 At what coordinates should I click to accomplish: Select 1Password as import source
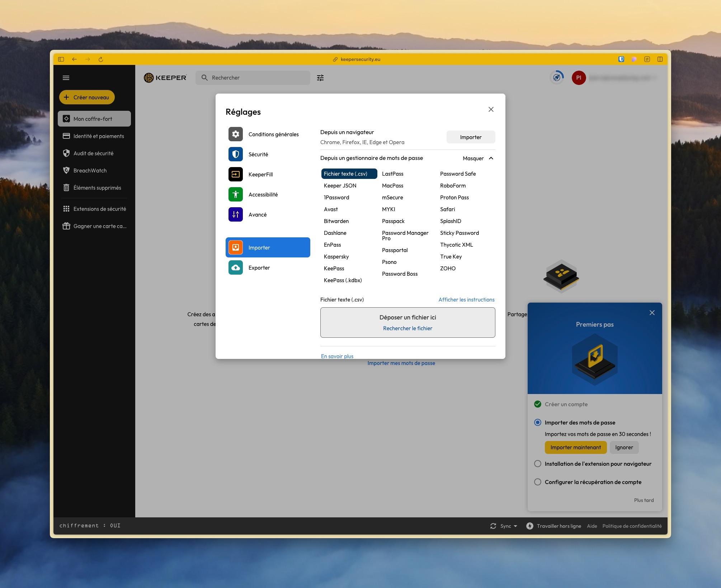336,198
